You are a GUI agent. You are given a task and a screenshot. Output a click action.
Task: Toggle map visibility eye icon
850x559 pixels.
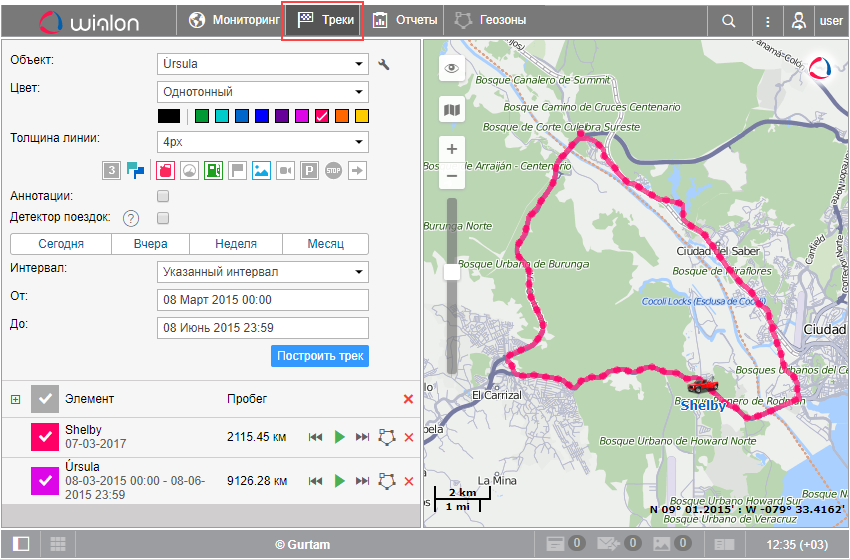coord(452,68)
